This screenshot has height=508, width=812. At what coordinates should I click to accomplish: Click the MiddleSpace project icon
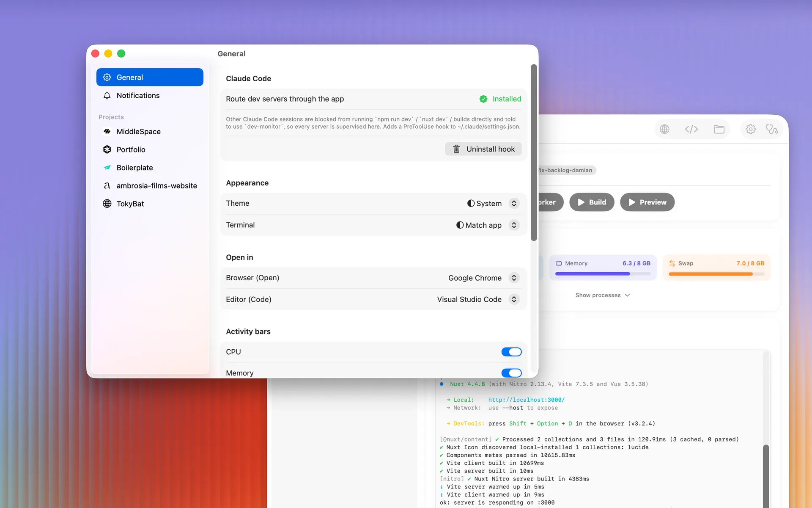[107, 132]
